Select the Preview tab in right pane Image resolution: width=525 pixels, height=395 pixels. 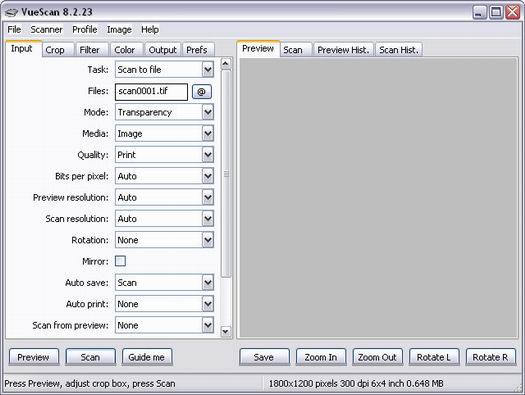(258, 49)
